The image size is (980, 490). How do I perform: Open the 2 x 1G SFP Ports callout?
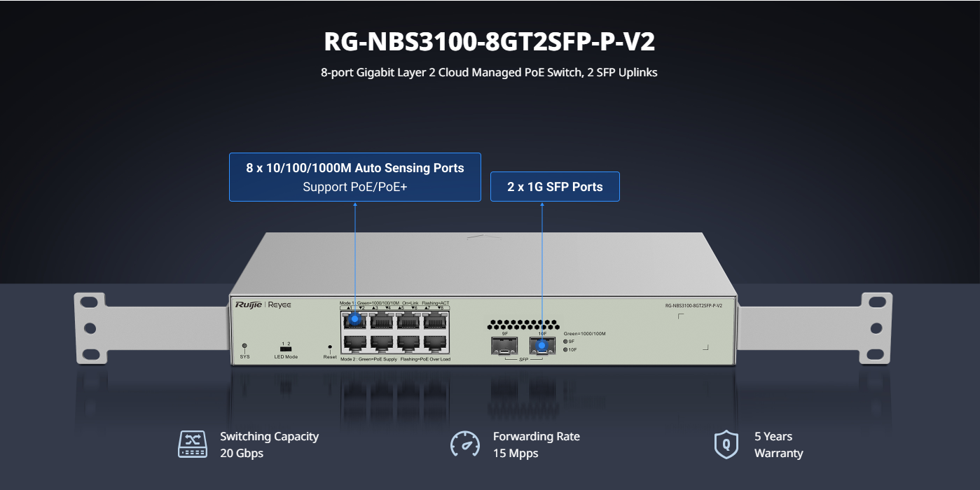555,187
